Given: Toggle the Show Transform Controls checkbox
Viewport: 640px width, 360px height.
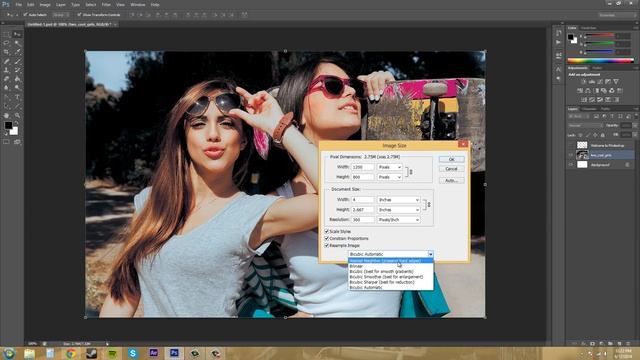Looking at the screenshot, I should (79, 15).
